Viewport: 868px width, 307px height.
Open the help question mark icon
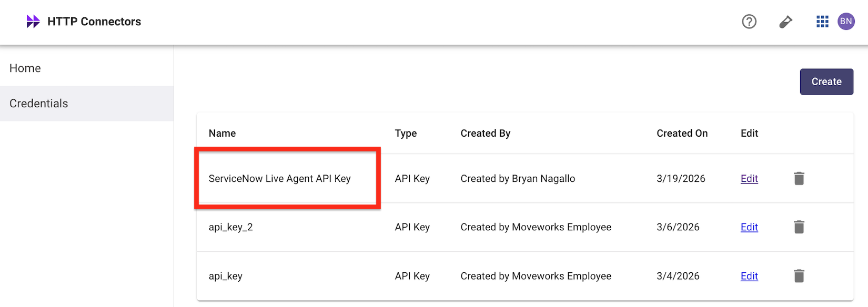(749, 22)
